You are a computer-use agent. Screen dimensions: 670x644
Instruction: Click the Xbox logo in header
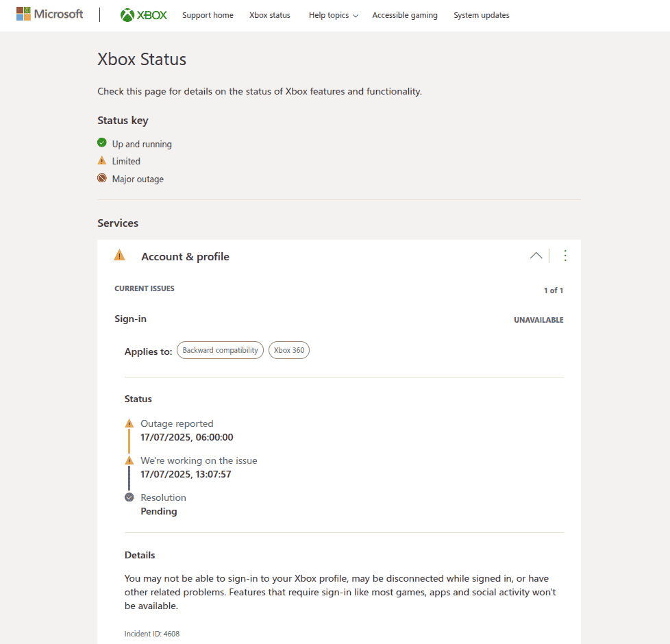coord(143,15)
